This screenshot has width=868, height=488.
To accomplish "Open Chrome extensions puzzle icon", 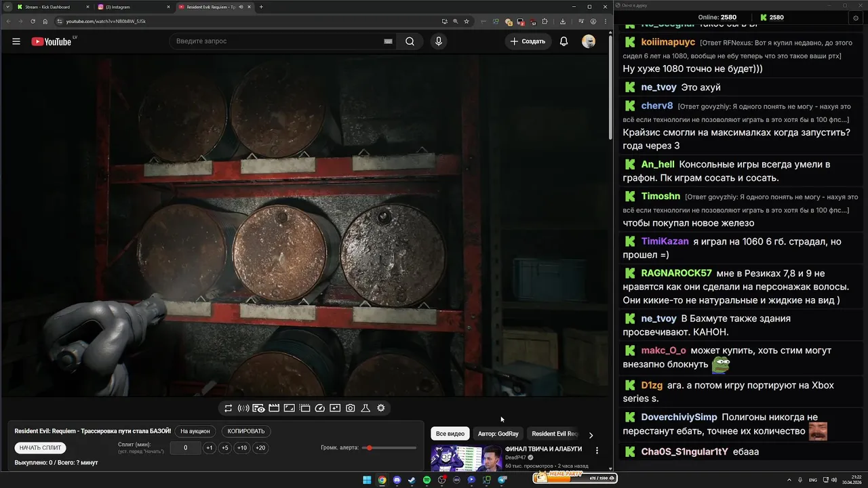I will coord(545,21).
